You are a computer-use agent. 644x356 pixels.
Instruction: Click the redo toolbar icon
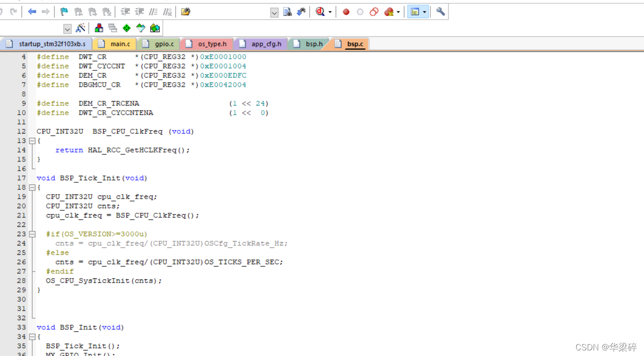click(x=14, y=12)
